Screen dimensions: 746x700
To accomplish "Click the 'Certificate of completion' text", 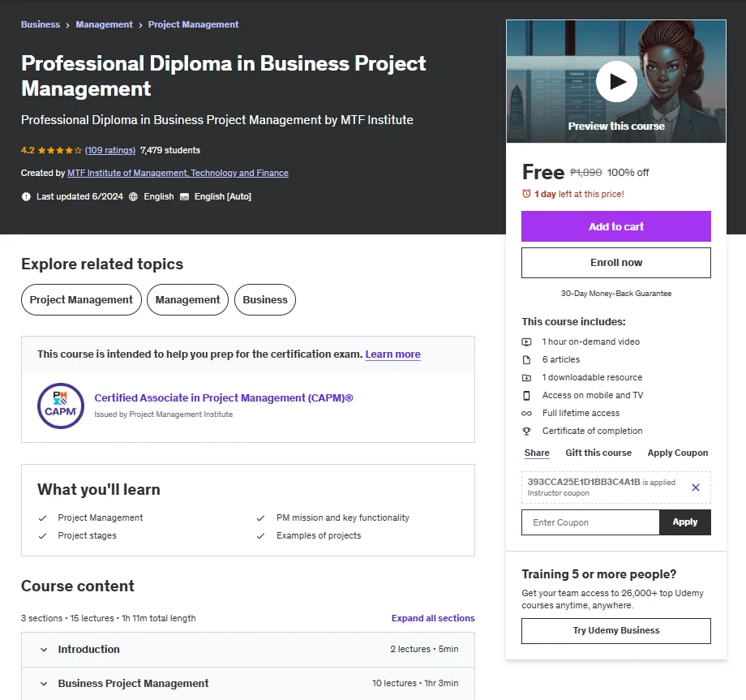I will [592, 432].
